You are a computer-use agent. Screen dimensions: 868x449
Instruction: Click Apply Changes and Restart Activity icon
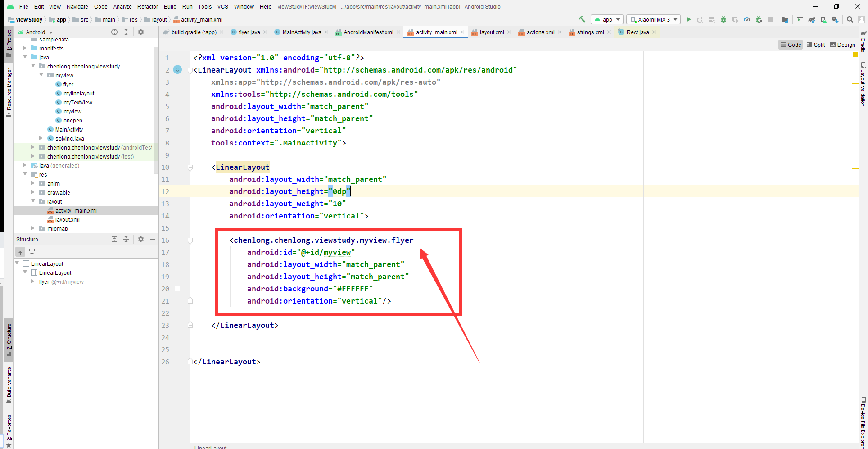(700, 19)
